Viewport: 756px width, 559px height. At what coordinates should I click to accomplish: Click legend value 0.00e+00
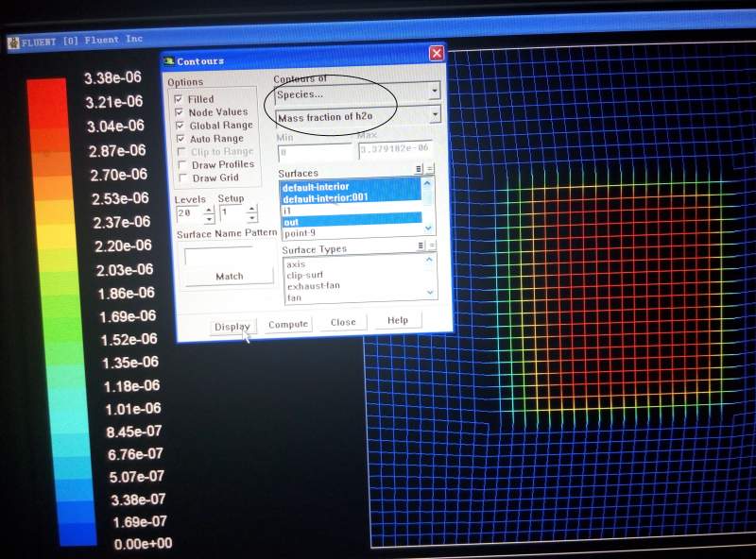point(144,544)
